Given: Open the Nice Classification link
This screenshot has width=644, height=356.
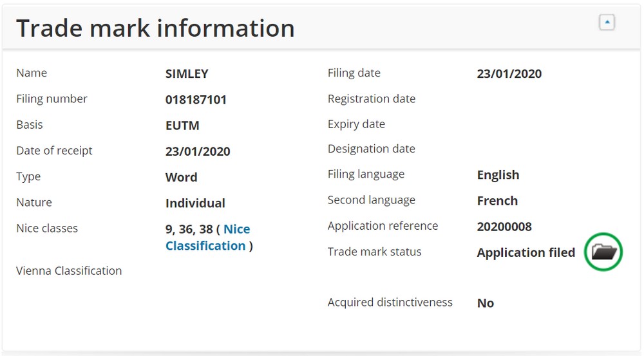Looking at the screenshot, I should coord(208,238).
